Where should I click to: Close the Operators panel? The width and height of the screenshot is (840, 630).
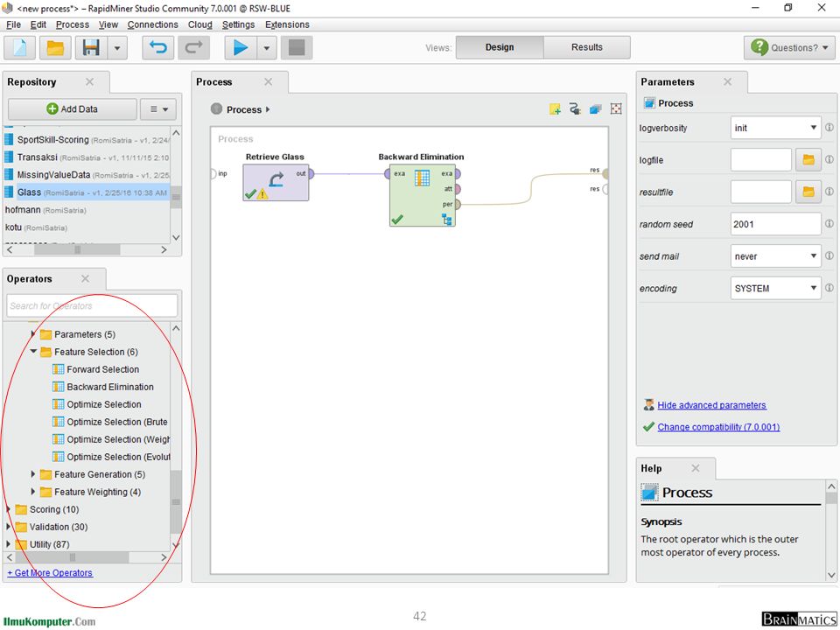pos(85,278)
